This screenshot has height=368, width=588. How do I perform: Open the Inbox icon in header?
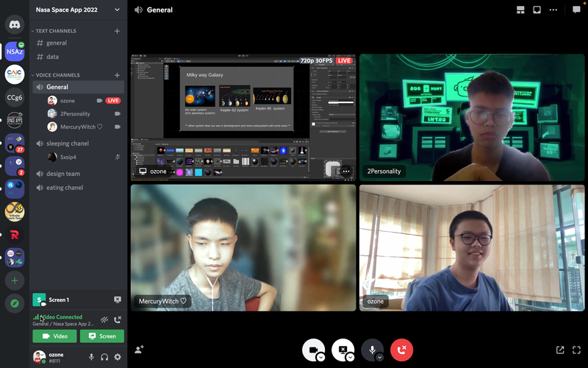[x=537, y=10]
